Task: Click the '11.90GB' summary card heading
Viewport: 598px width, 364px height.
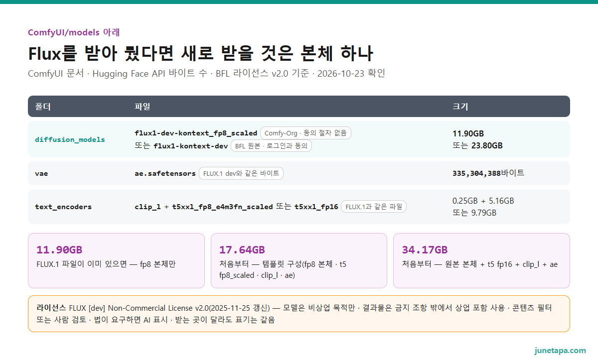Action: (59, 249)
